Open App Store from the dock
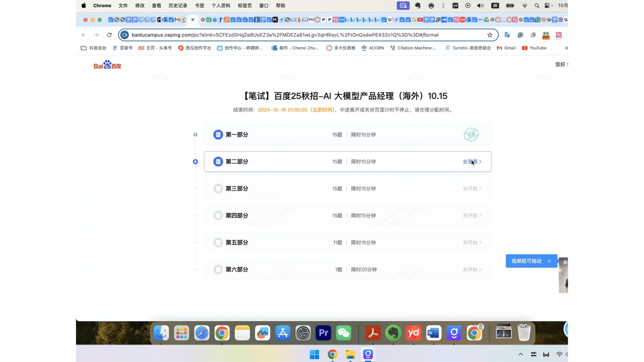The height and width of the screenshot is (362, 644). pos(283,333)
